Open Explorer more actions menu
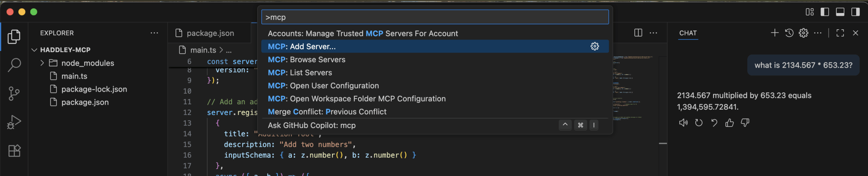 (154, 33)
